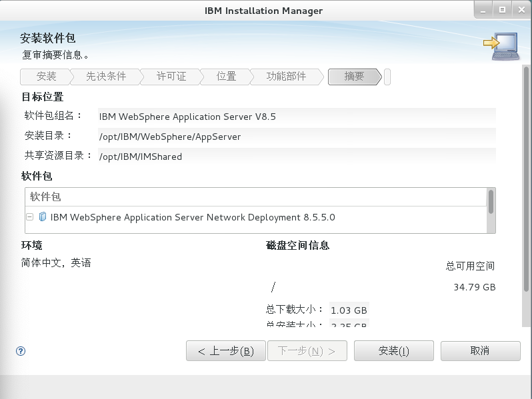Click the disabled 下一步(N) button
532x399 pixels.
pos(307,351)
